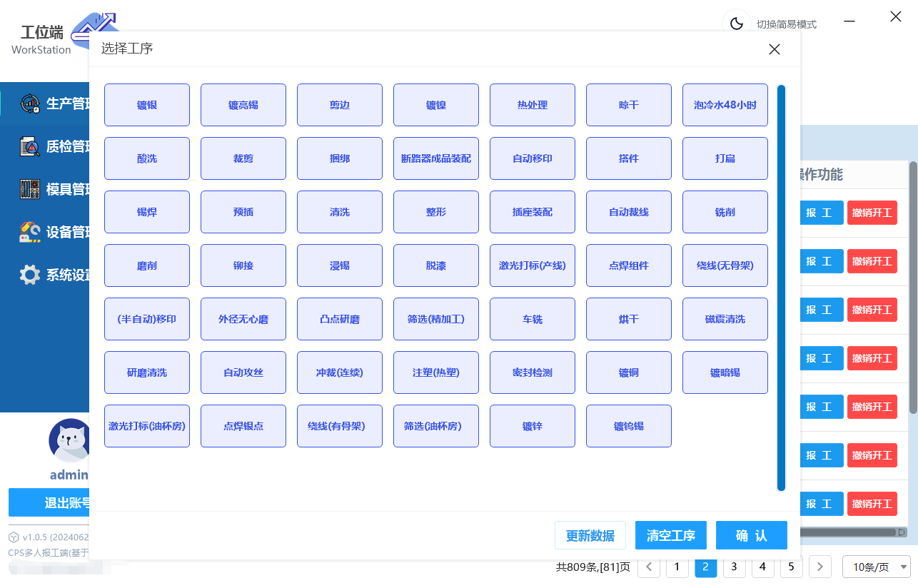The width and height of the screenshot is (918, 588).
Task: Click the production management sidebar icon
Action: (x=30, y=104)
